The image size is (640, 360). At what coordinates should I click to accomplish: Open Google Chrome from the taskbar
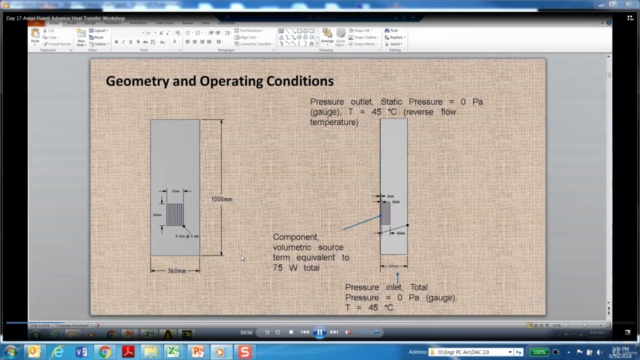pos(104,352)
